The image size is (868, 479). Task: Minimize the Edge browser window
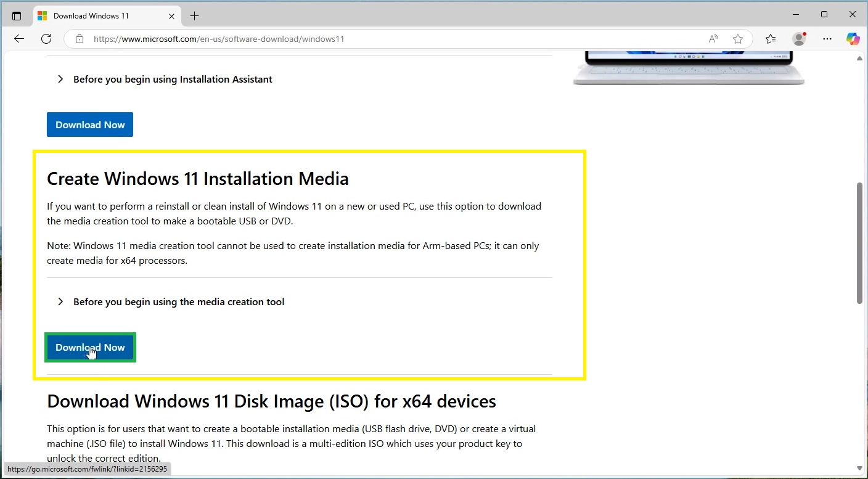tap(795, 14)
